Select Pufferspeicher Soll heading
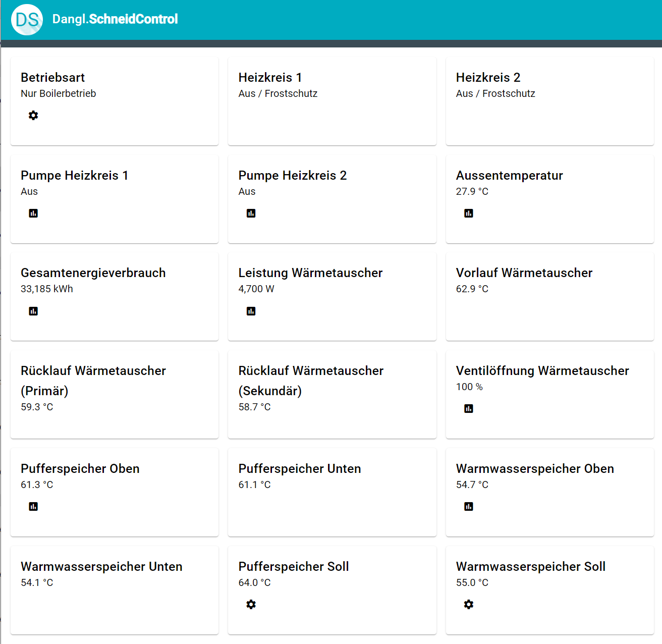 click(x=294, y=566)
